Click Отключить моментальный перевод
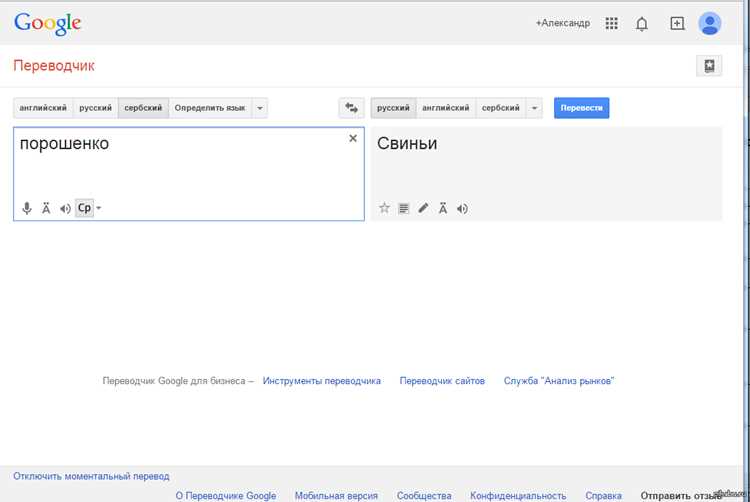750x502 pixels. coord(91,476)
